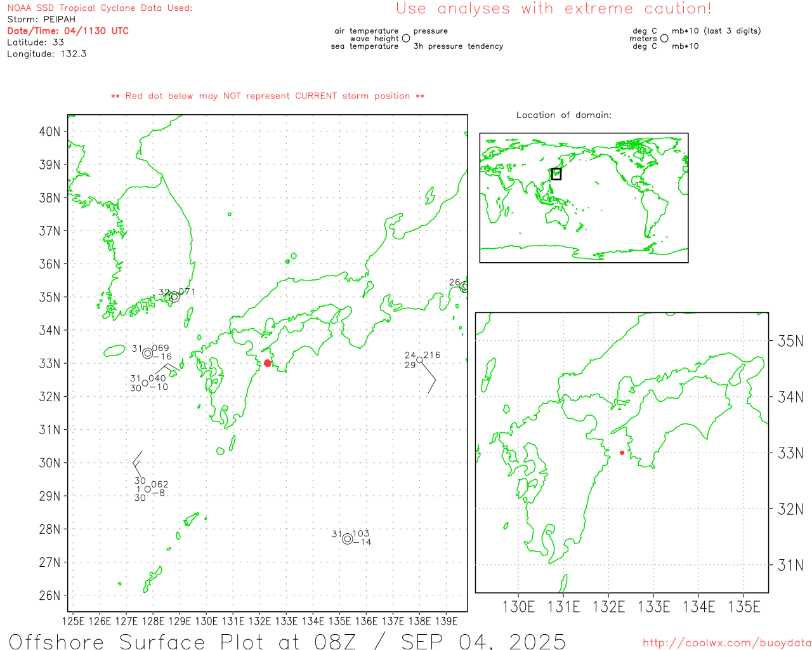The height and width of the screenshot is (650, 812).
Task: Click the '3h pressure tendency' legend label
Action: coord(458,46)
